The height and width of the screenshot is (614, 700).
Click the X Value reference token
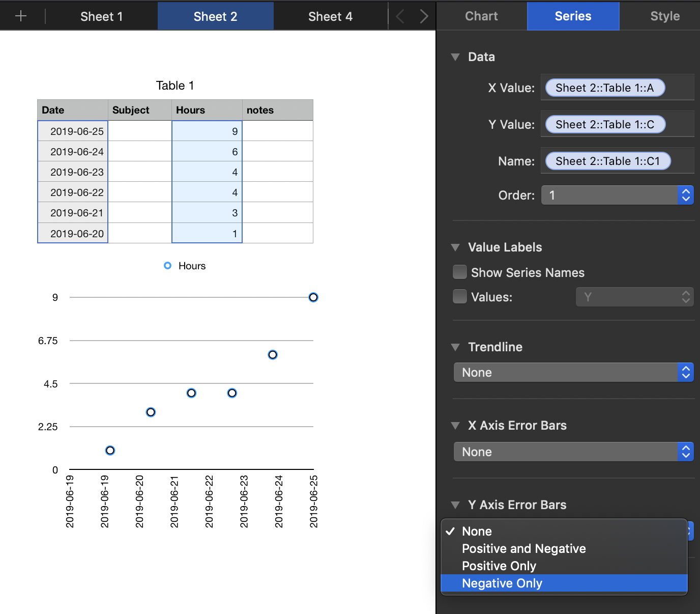(x=604, y=88)
